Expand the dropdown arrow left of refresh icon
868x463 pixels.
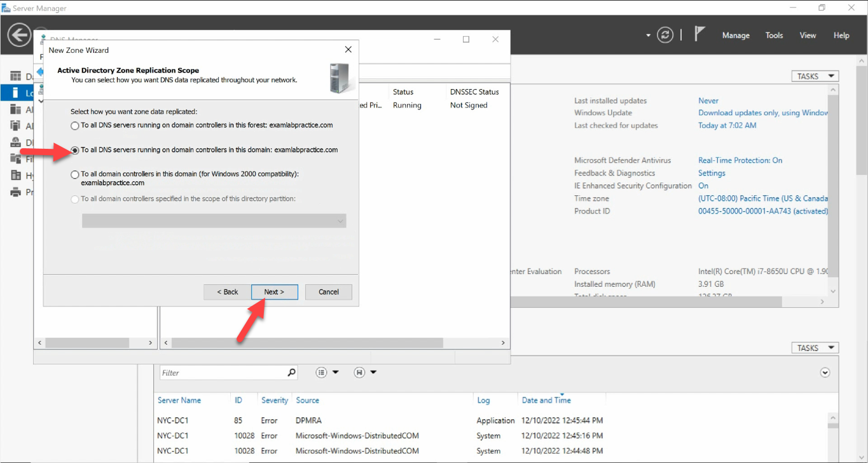[649, 36]
